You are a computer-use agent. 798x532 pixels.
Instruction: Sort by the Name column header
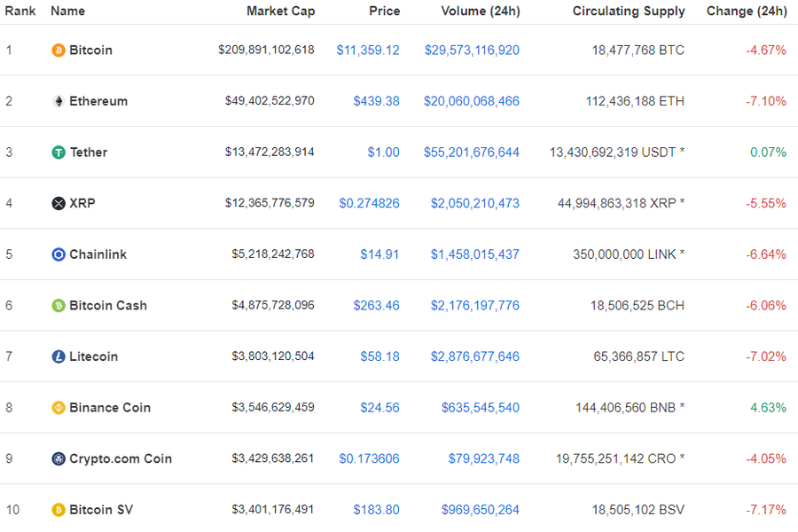tap(67, 12)
